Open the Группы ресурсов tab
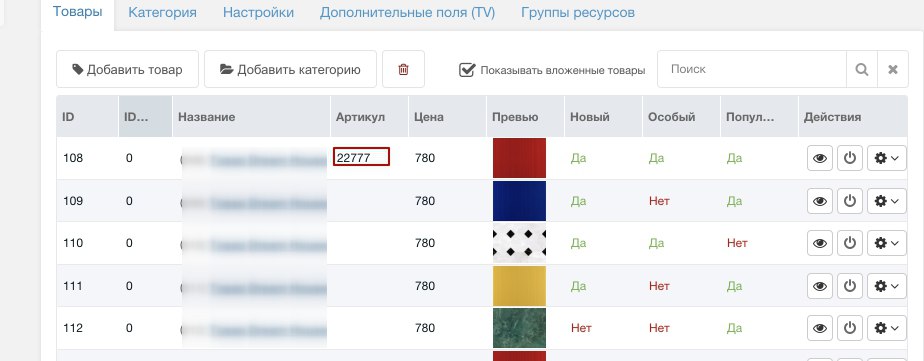924x361 pixels. click(x=578, y=12)
